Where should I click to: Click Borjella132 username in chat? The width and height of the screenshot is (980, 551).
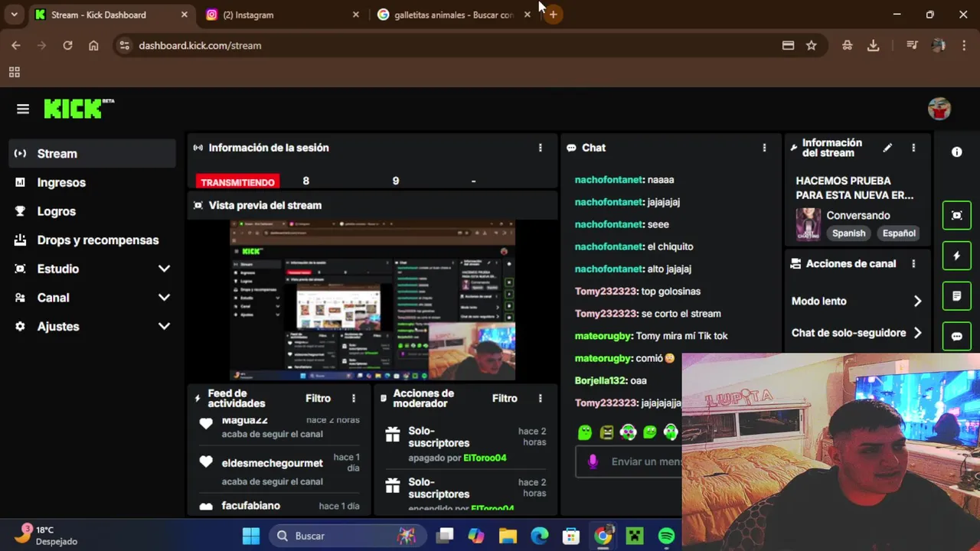[x=601, y=380]
